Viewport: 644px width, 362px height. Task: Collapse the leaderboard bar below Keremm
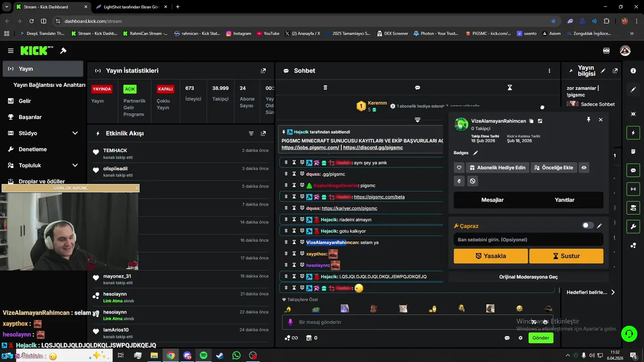(418, 120)
